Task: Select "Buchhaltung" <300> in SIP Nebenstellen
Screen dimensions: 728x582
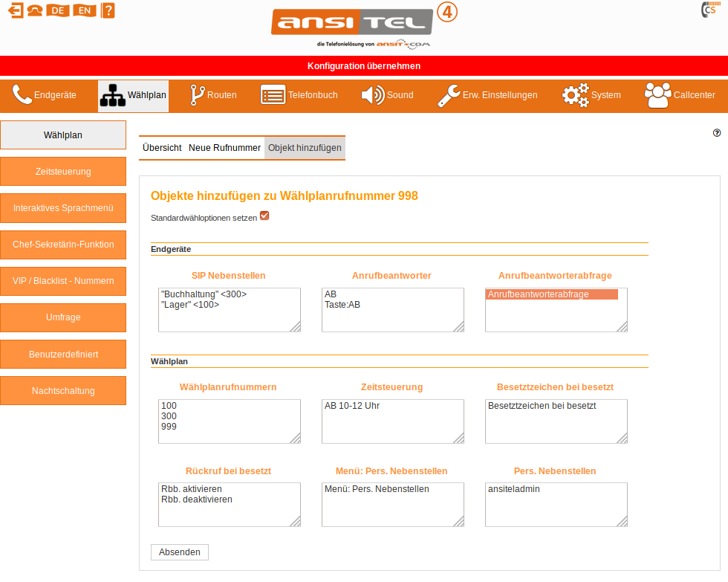Action: (x=204, y=294)
